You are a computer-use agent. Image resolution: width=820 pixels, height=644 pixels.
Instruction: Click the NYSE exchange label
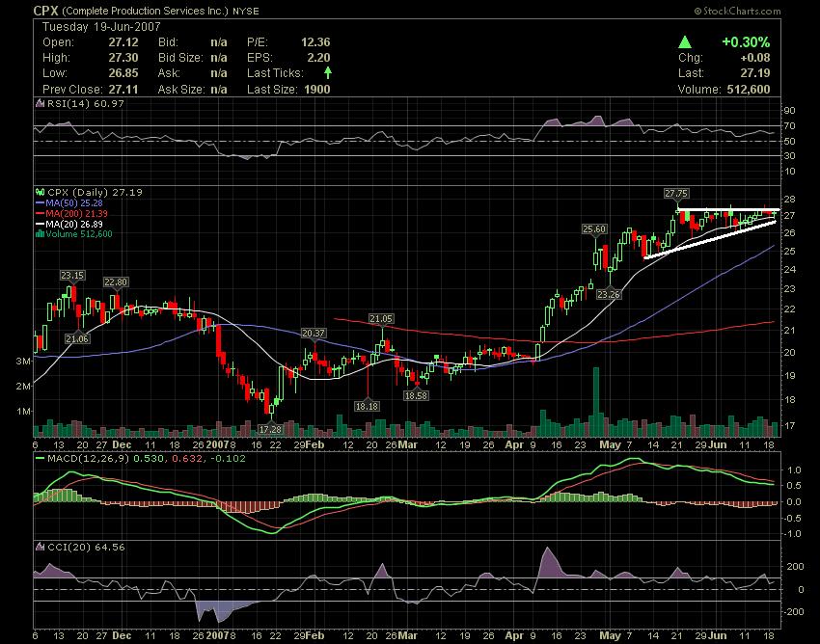(x=246, y=11)
